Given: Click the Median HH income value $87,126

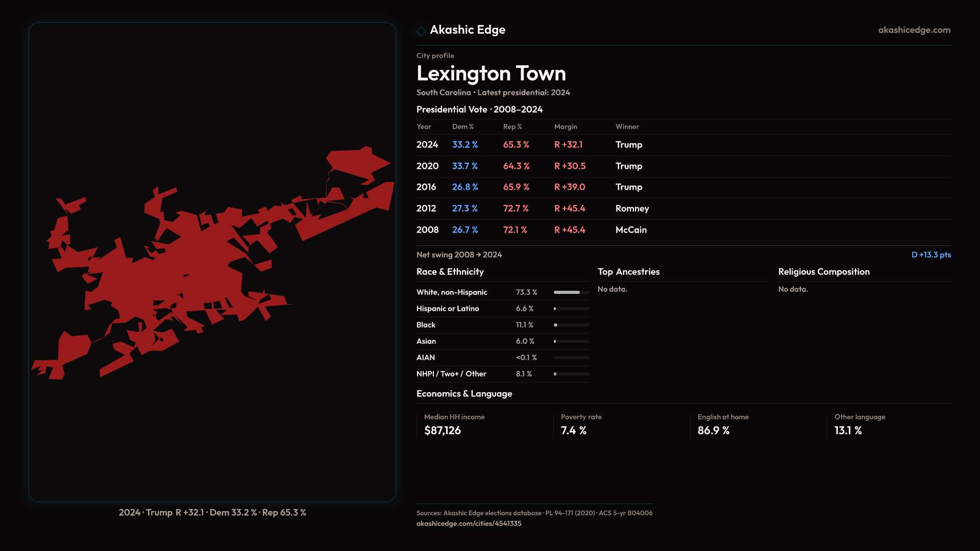Looking at the screenshot, I should [x=443, y=431].
